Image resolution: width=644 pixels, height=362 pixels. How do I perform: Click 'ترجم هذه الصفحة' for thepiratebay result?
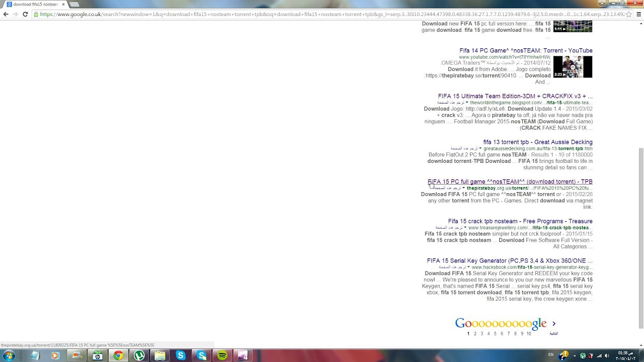tap(447, 188)
